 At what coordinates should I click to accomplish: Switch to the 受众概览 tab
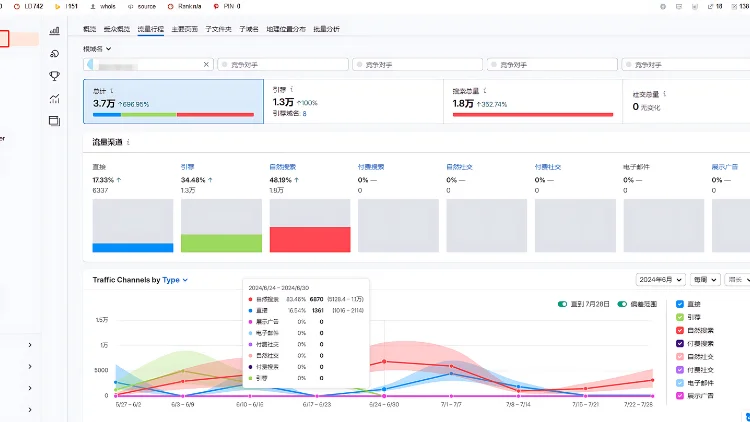117,29
